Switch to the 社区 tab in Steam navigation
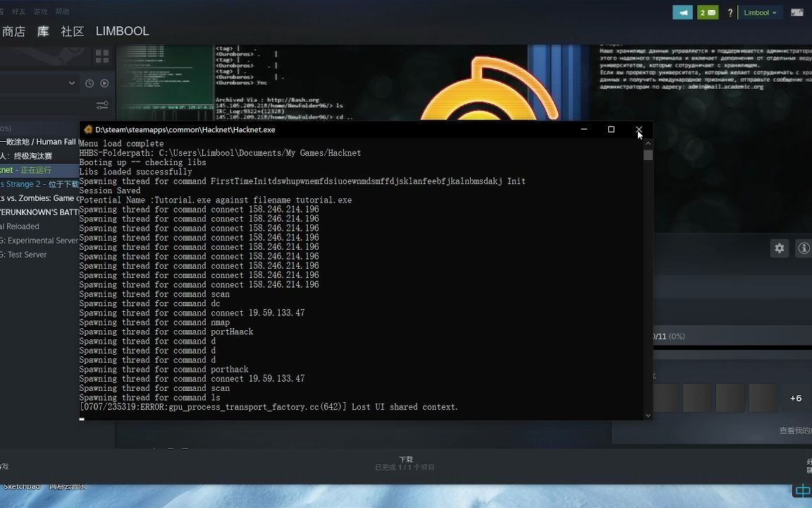This screenshot has width=812, height=508. 70,31
